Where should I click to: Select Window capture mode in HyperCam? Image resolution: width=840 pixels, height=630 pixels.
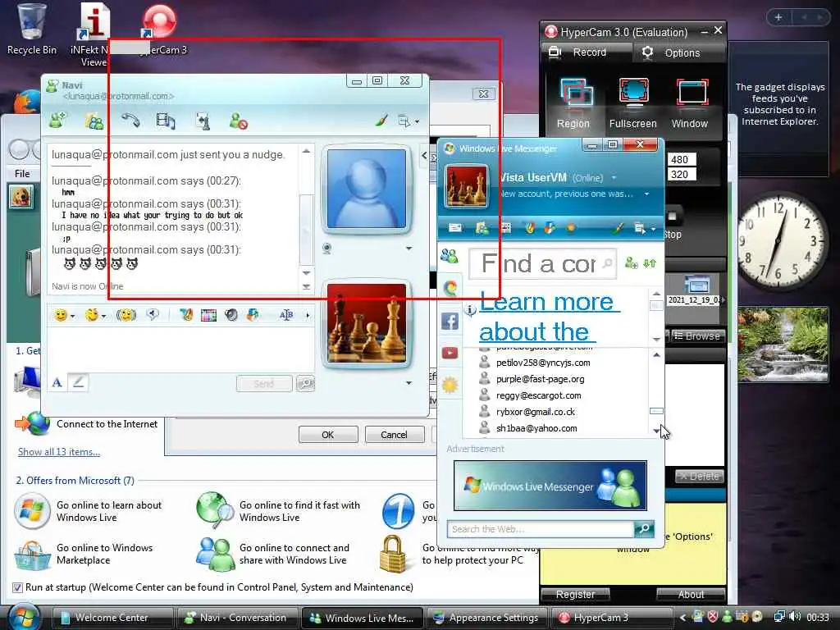pos(690,103)
